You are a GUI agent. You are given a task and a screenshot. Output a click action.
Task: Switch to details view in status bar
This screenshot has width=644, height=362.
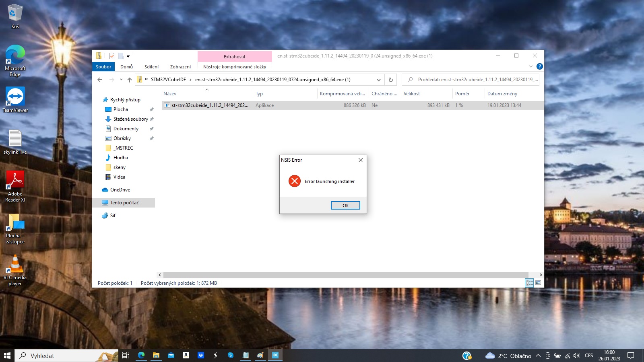[529, 283]
